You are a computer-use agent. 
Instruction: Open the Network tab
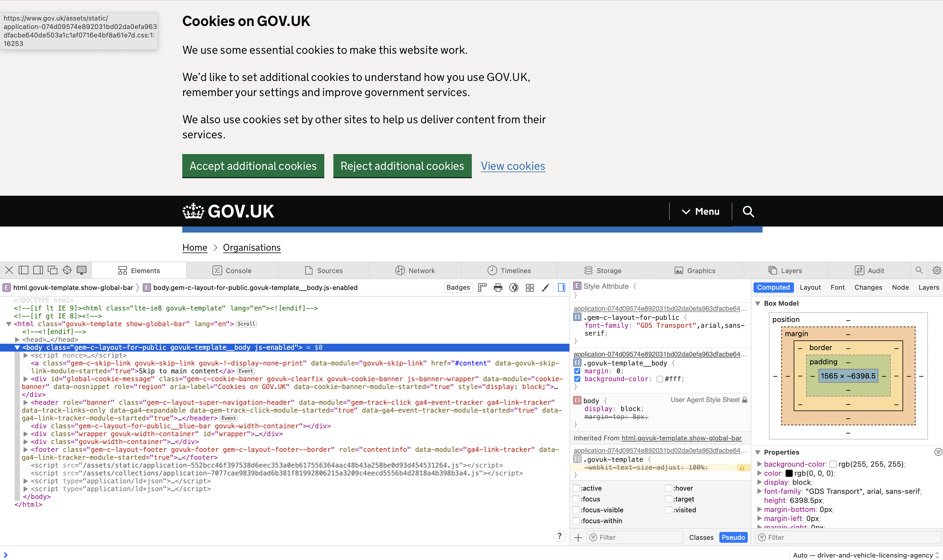coord(415,271)
